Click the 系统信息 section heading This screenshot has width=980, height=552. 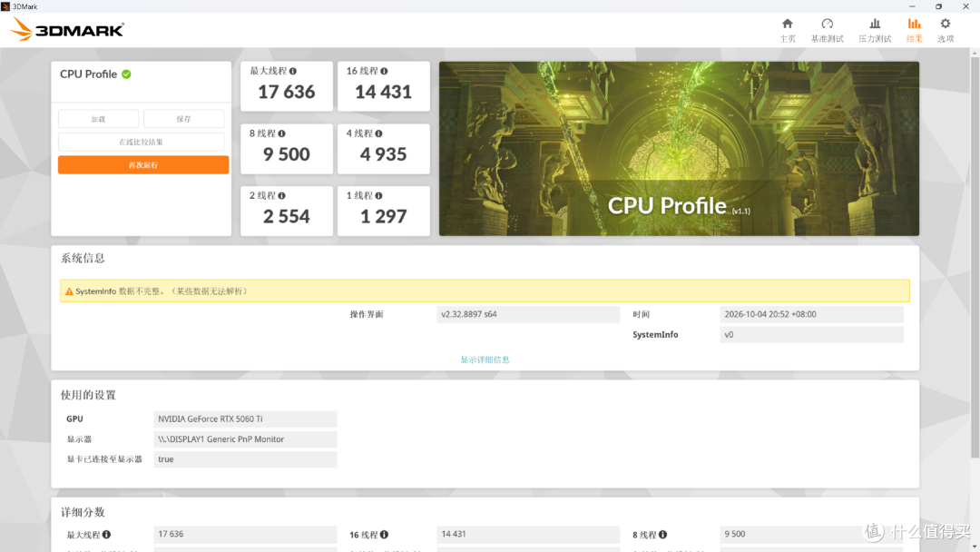pyautogui.click(x=83, y=258)
